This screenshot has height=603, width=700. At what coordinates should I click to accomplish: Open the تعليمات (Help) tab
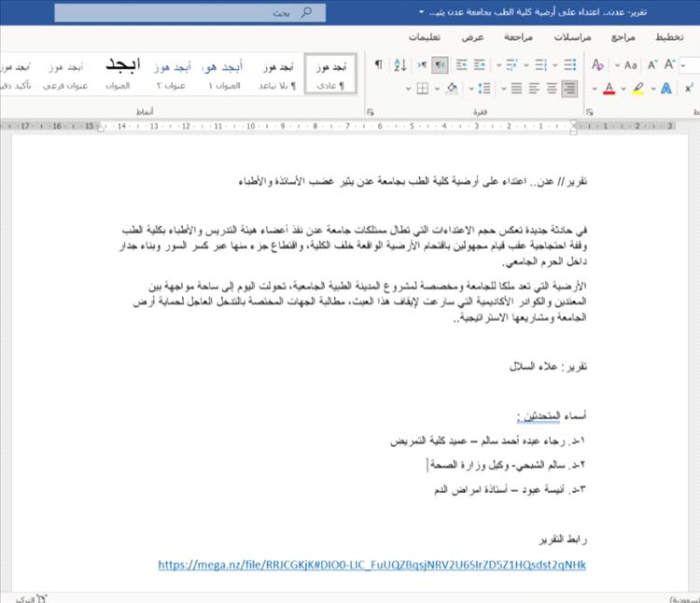tap(425, 37)
